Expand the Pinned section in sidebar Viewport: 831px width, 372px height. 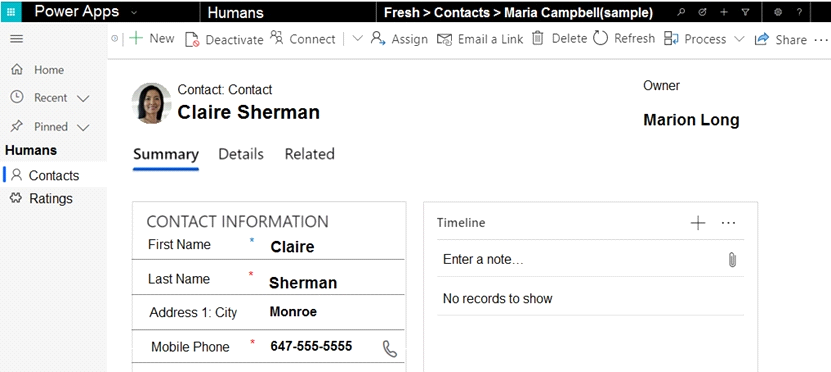click(x=83, y=127)
